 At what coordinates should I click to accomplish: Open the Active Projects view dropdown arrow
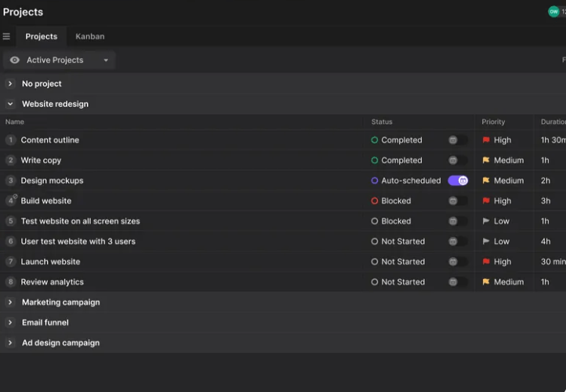[106, 60]
